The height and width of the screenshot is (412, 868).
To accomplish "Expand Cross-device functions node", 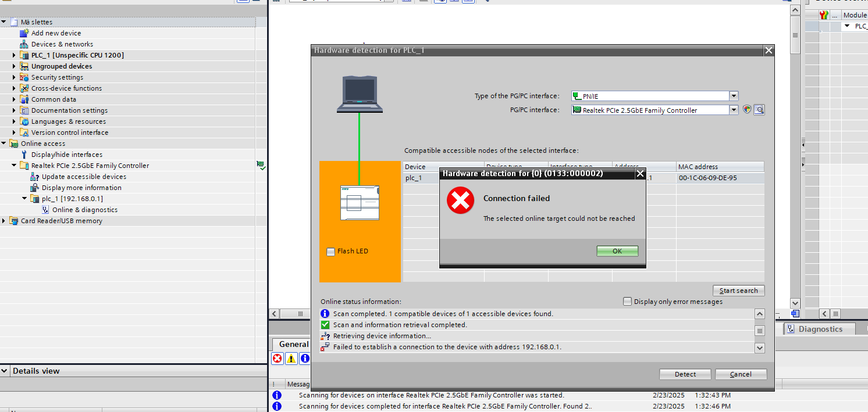I will click(14, 88).
